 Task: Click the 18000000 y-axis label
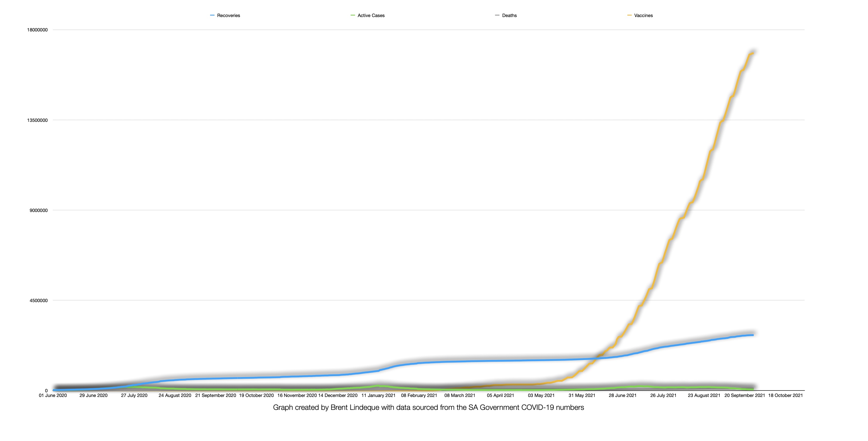pos(37,30)
